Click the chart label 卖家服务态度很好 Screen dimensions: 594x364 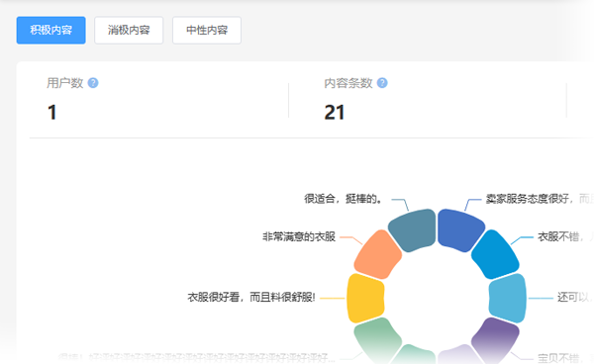[x=528, y=199]
